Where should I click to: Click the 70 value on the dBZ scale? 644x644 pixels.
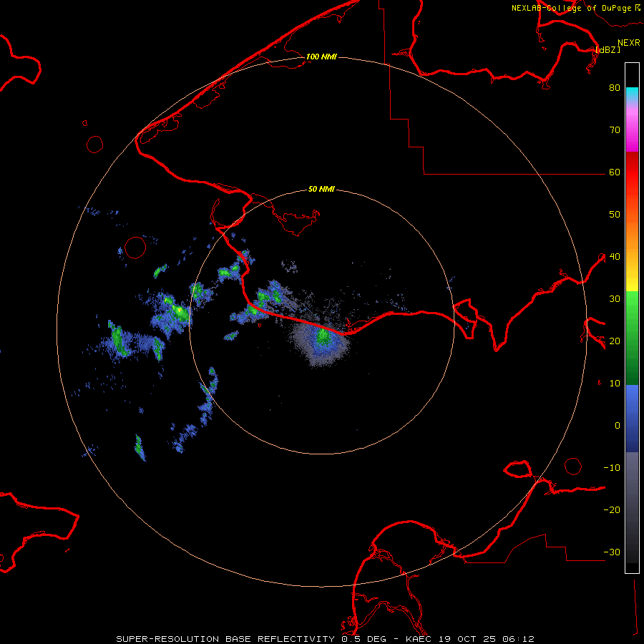click(x=615, y=130)
